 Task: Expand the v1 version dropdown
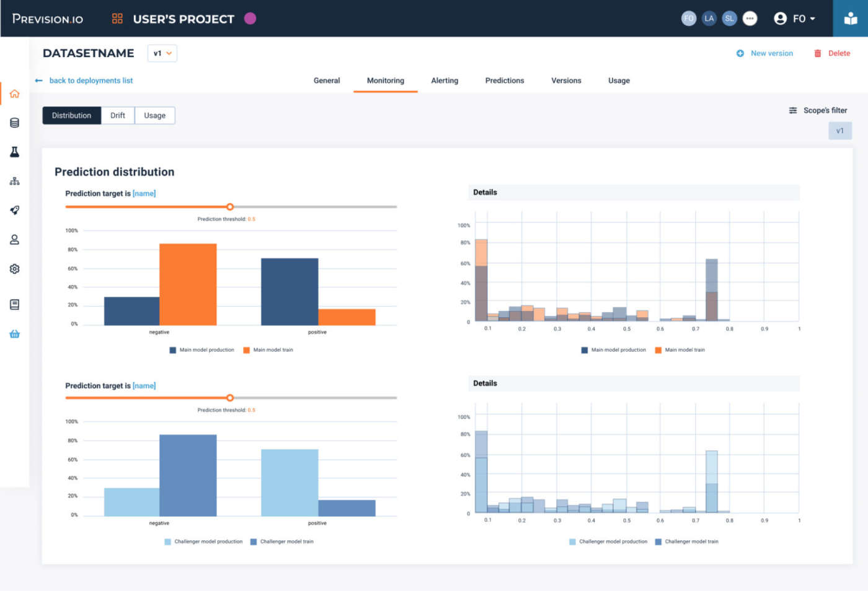click(x=162, y=53)
